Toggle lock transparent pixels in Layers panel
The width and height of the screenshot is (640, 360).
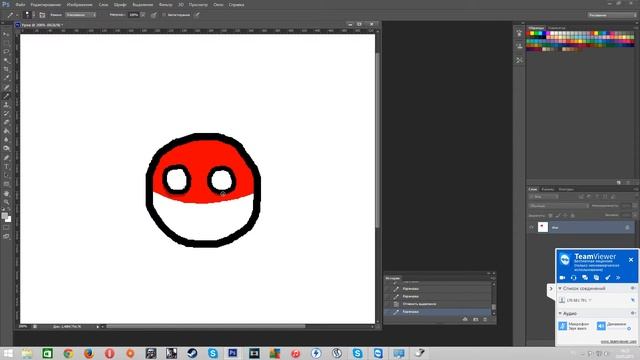[550, 215]
